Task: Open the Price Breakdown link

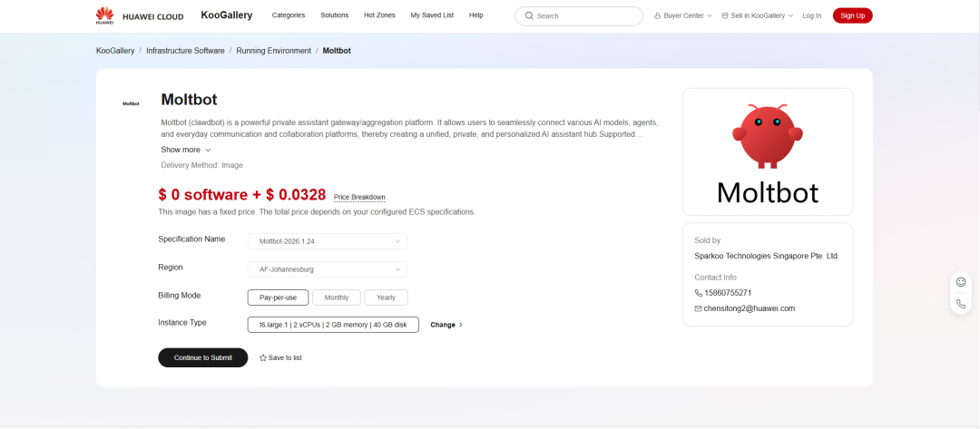Action: point(359,198)
